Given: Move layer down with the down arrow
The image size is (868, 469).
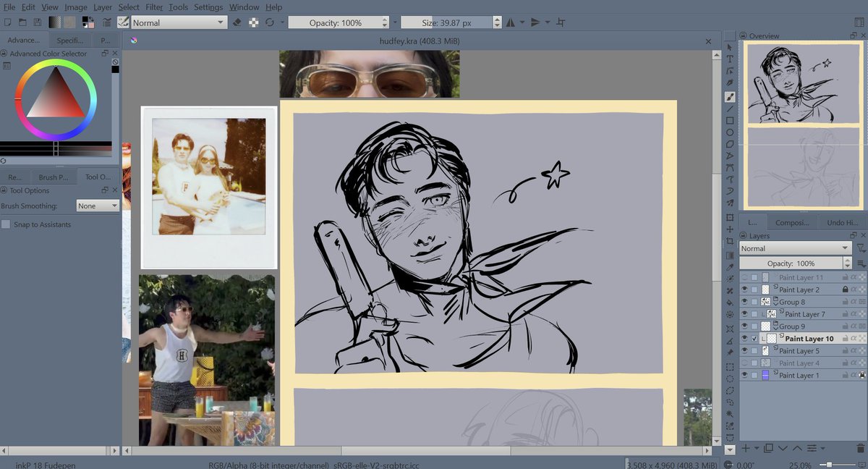Looking at the screenshot, I should (783, 449).
